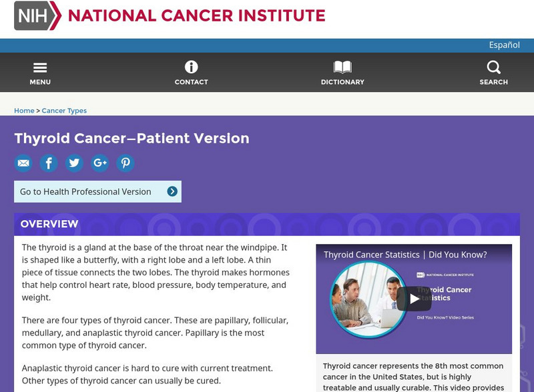Pin the page using the Pinterest icon
Viewport: 534px width, 392px height.
pyautogui.click(x=125, y=163)
